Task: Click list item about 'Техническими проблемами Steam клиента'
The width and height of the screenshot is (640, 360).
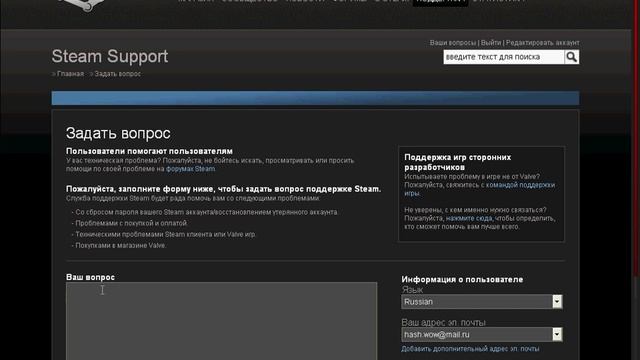Action: 165,234
